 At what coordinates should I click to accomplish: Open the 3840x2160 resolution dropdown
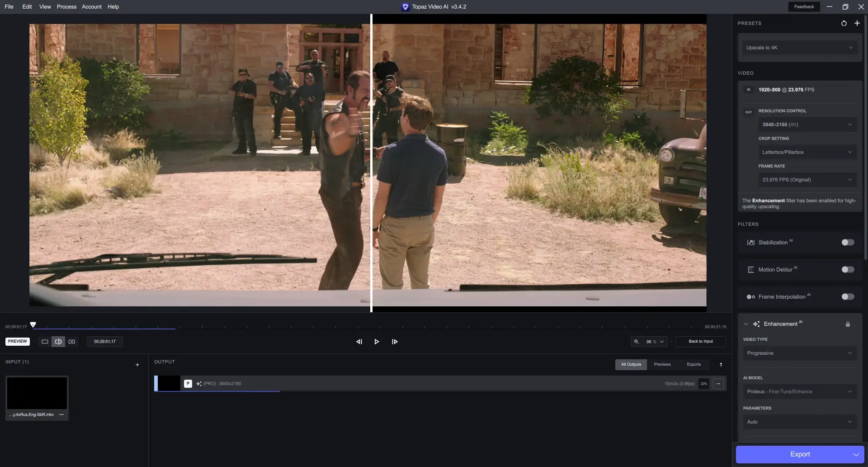point(807,124)
